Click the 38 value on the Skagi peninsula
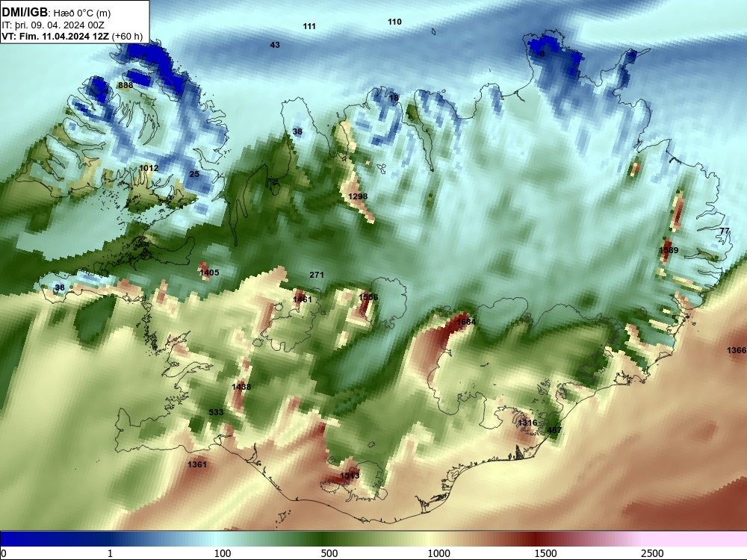 297,132
